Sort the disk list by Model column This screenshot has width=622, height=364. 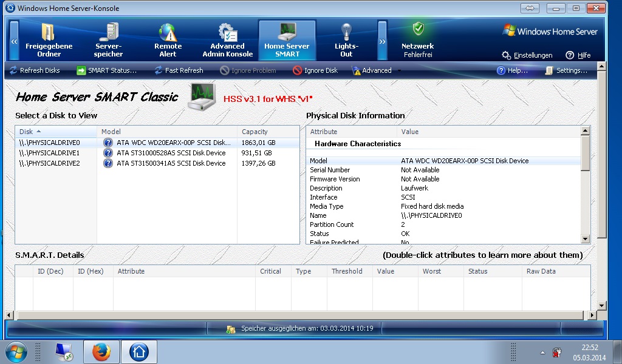click(167, 132)
